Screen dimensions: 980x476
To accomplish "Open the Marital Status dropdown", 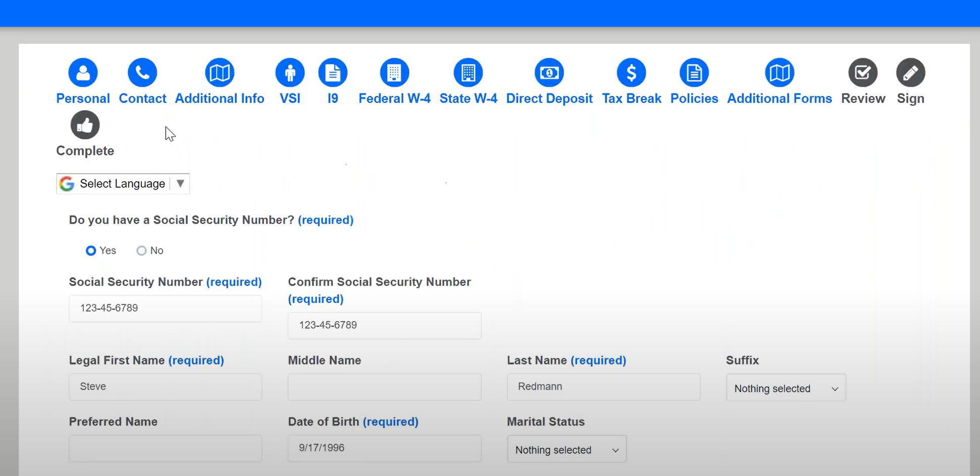I will click(566, 449).
